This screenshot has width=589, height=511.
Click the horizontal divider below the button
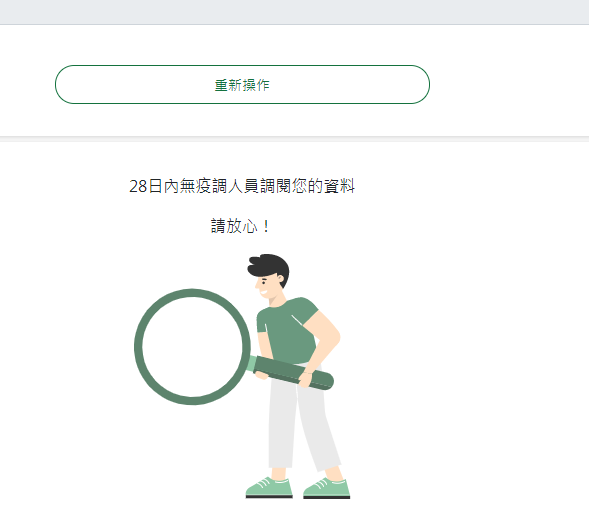294,139
